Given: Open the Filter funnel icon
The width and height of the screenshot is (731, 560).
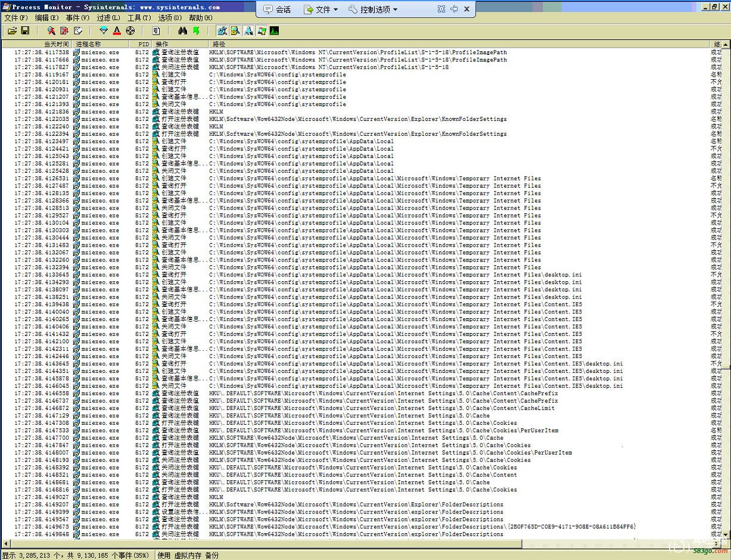Looking at the screenshot, I should [x=104, y=31].
